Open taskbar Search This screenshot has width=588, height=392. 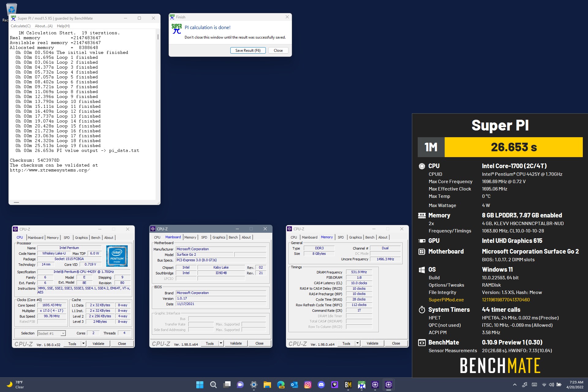click(213, 385)
